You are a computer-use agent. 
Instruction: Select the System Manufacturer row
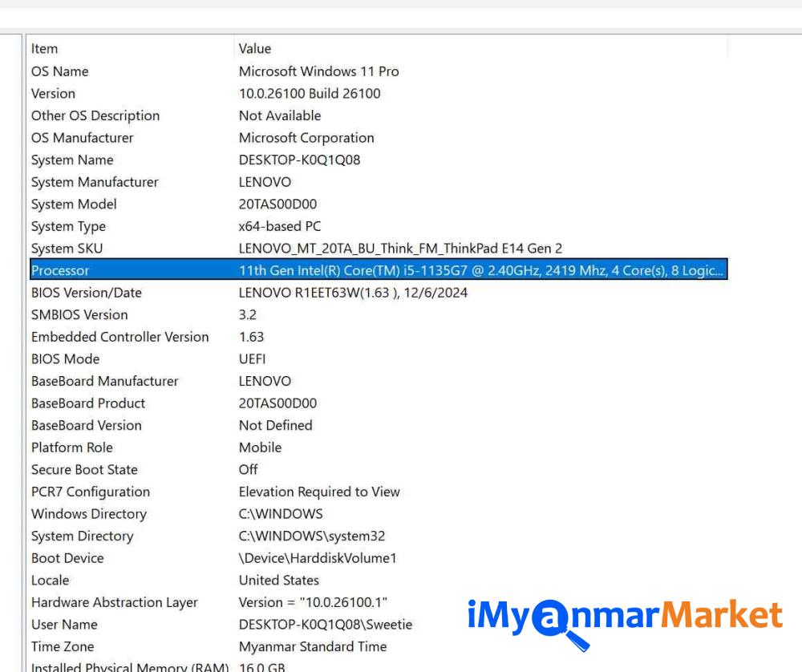pos(95,182)
